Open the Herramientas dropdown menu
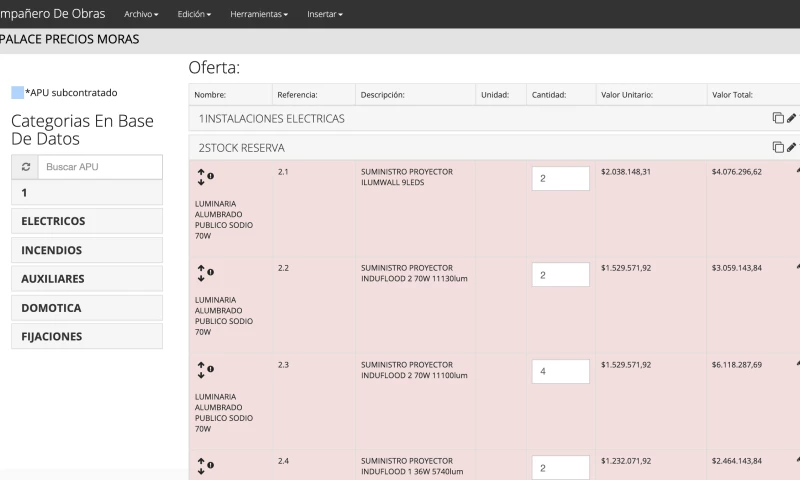The width and height of the screenshot is (800, 480). [x=259, y=14]
